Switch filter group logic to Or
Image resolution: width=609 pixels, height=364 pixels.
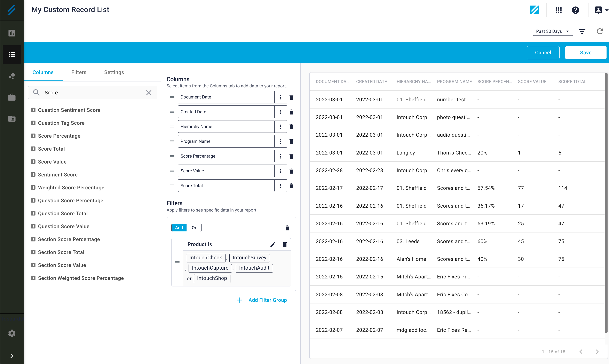194,228
